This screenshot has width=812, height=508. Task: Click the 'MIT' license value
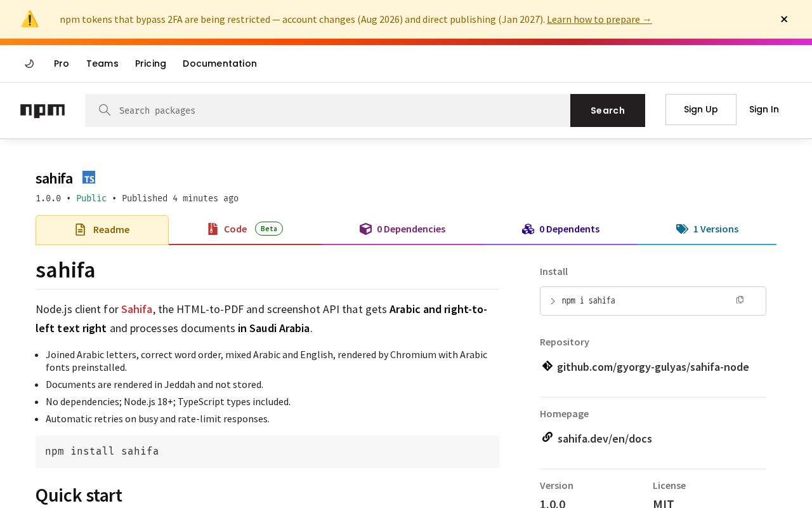coord(664,504)
